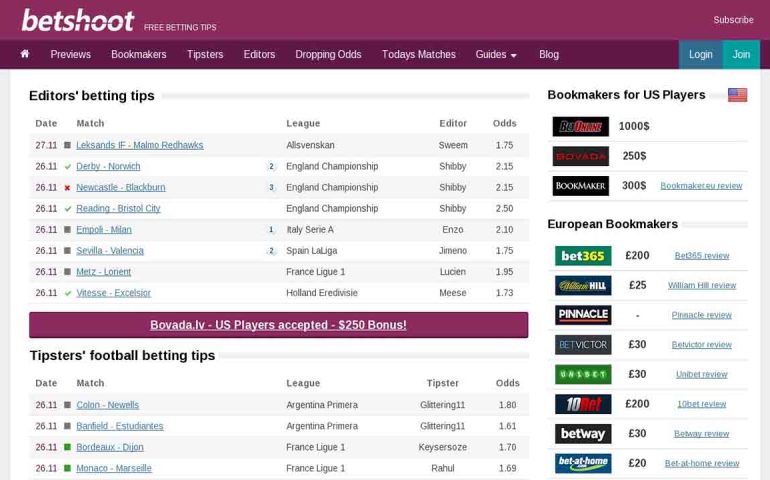Click the Login button
Viewport: 770px width, 480px height.
pyautogui.click(x=701, y=55)
